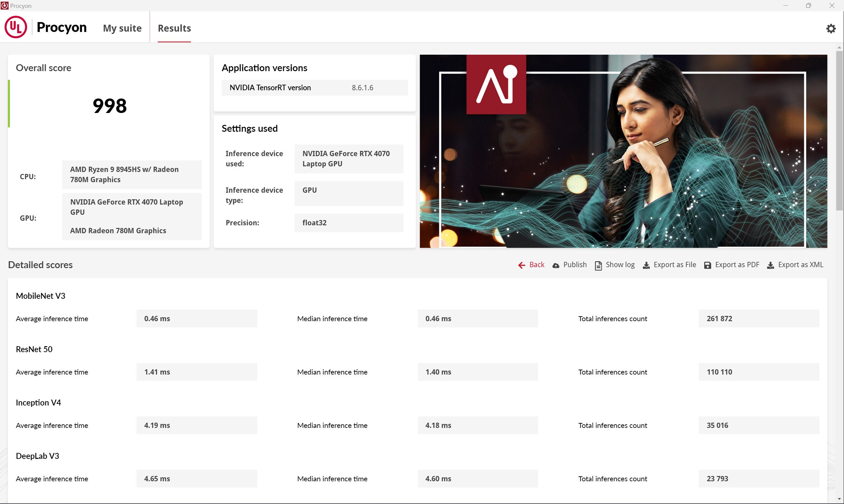Click the Show log document icon
Image resolution: width=844 pixels, height=504 pixels.
(598, 266)
